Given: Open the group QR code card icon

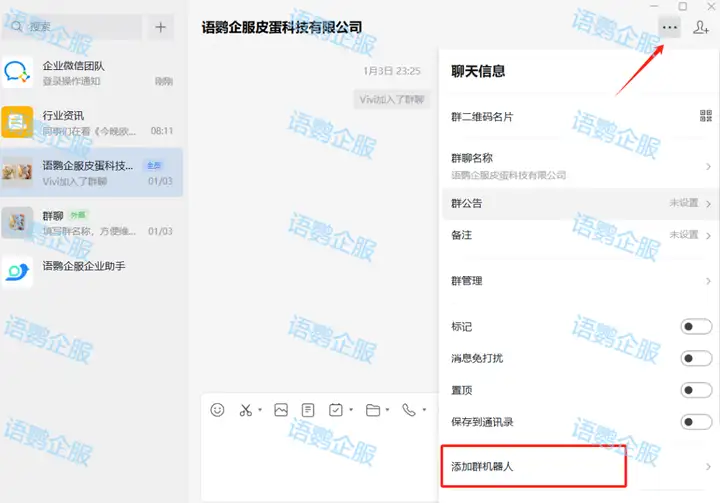Looking at the screenshot, I should pos(706,116).
